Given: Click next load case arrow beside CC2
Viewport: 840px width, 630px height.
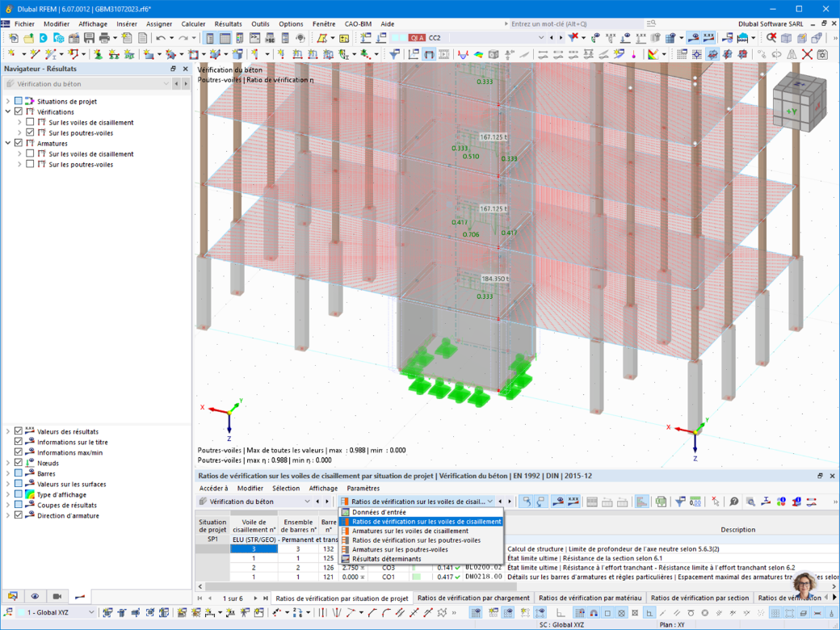Looking at the screenshot, I should click(561, 37).
